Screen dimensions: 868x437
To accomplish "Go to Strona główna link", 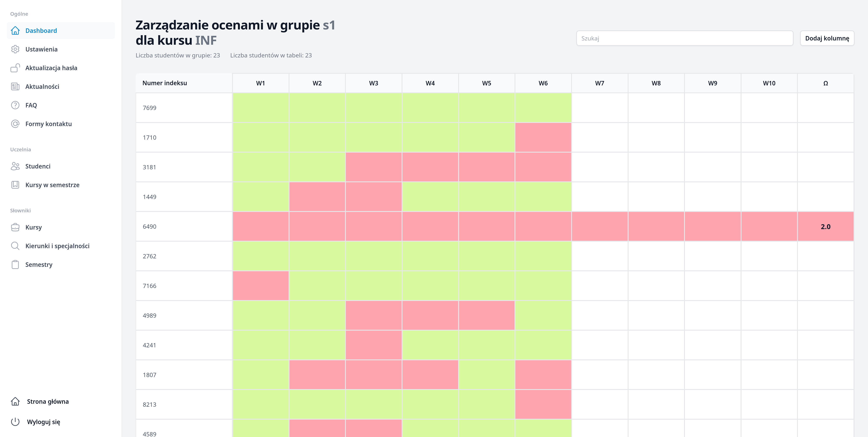I will pyautogui.click(x=47, y=401).
